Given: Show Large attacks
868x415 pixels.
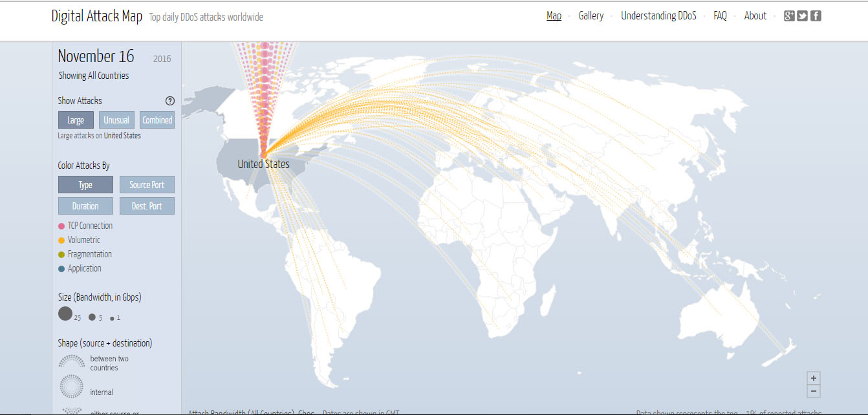Looking at the screenshot, I should [76, 120].
